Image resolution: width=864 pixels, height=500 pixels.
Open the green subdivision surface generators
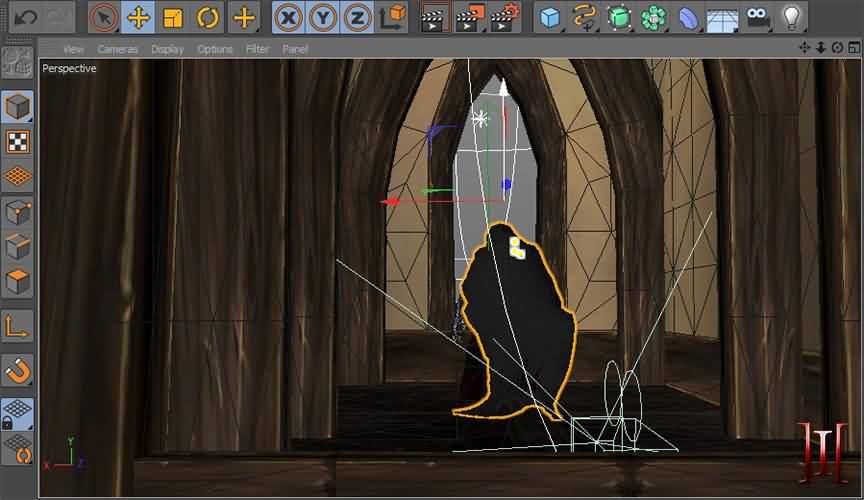tap(619, 18)
